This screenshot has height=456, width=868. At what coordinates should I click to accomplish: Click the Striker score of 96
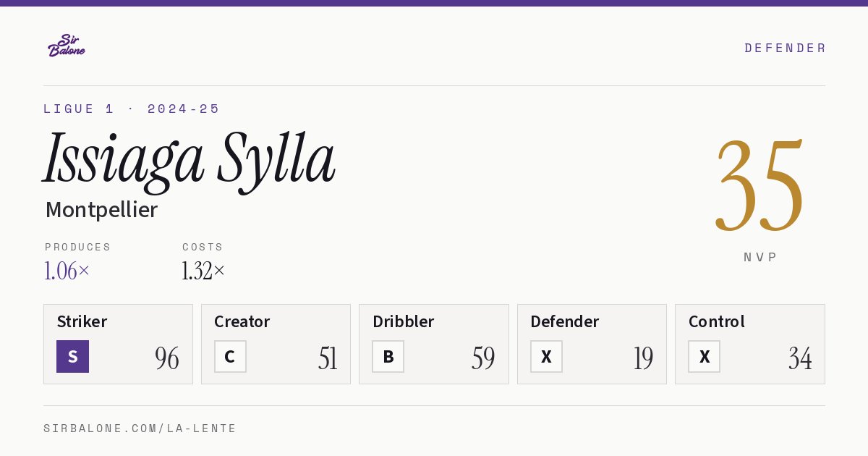[167, 358]
